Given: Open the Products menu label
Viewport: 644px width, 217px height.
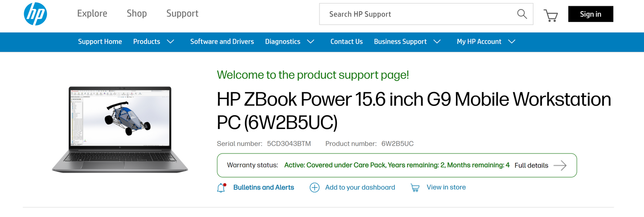Looking at the screenshot, I should pyautogui.click(x=147, y=42).
